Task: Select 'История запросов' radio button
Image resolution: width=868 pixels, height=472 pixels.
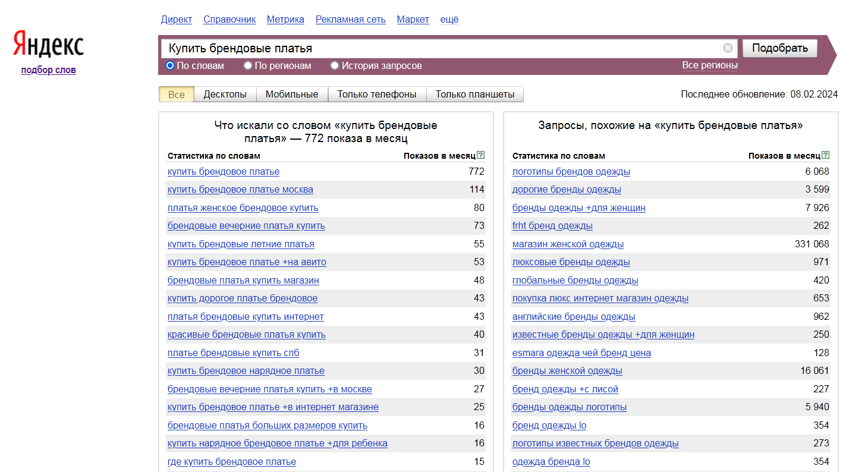Action: click(335, 65)
